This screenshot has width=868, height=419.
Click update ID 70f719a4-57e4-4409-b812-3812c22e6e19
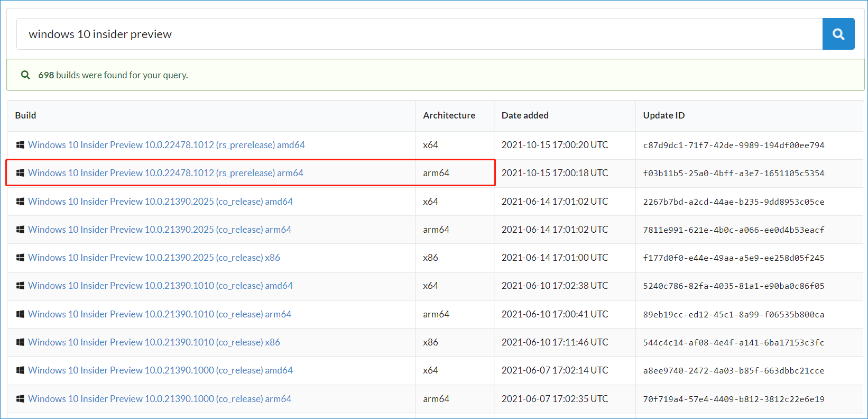coord(734,399)
